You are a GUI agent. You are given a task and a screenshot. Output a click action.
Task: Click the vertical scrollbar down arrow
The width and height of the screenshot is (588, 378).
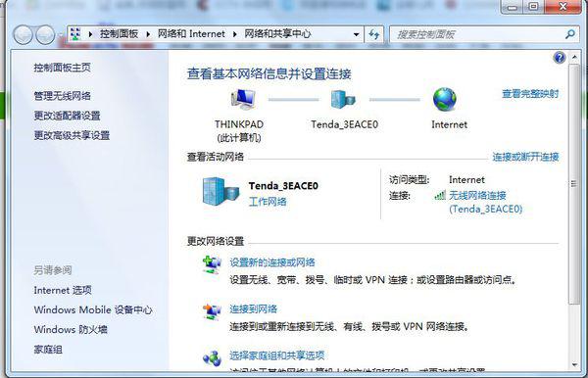(574, 365)
